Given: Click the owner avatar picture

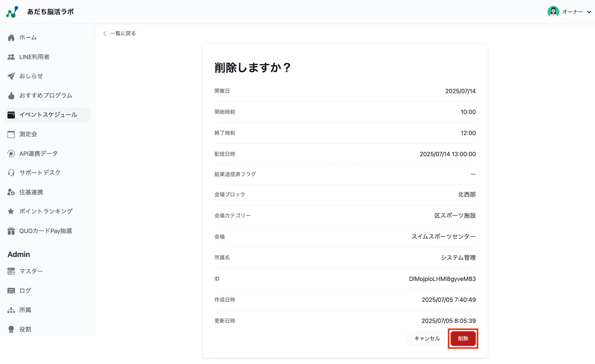Looking at the screenshot, I should [553, 12].
